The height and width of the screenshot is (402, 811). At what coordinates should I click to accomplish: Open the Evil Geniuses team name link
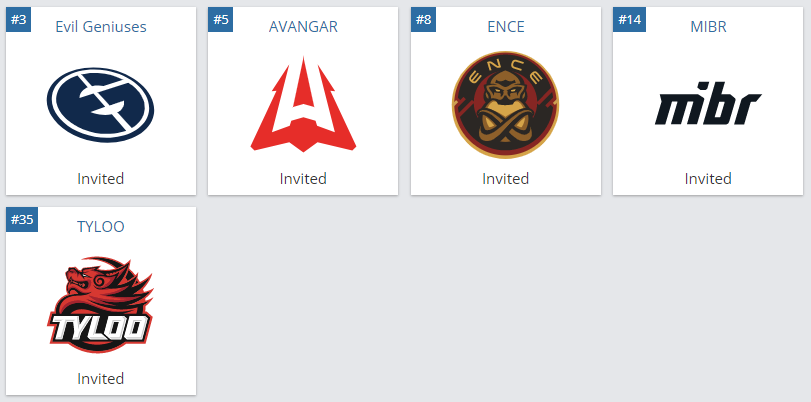coord(101,26)
